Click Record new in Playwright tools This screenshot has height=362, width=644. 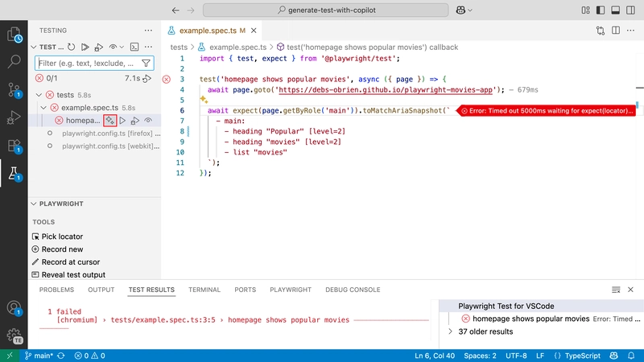coord(61,249)
